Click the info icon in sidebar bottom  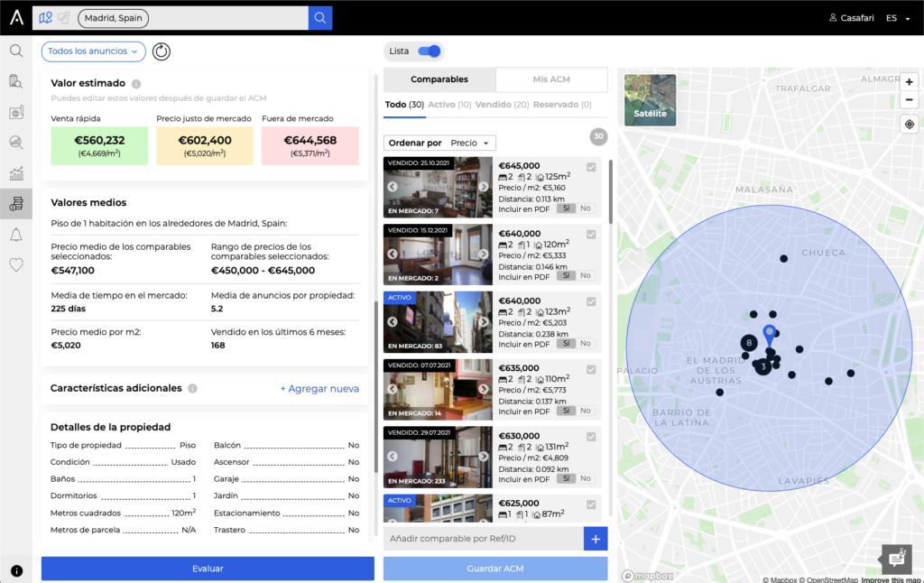click(x=16, y=570)
